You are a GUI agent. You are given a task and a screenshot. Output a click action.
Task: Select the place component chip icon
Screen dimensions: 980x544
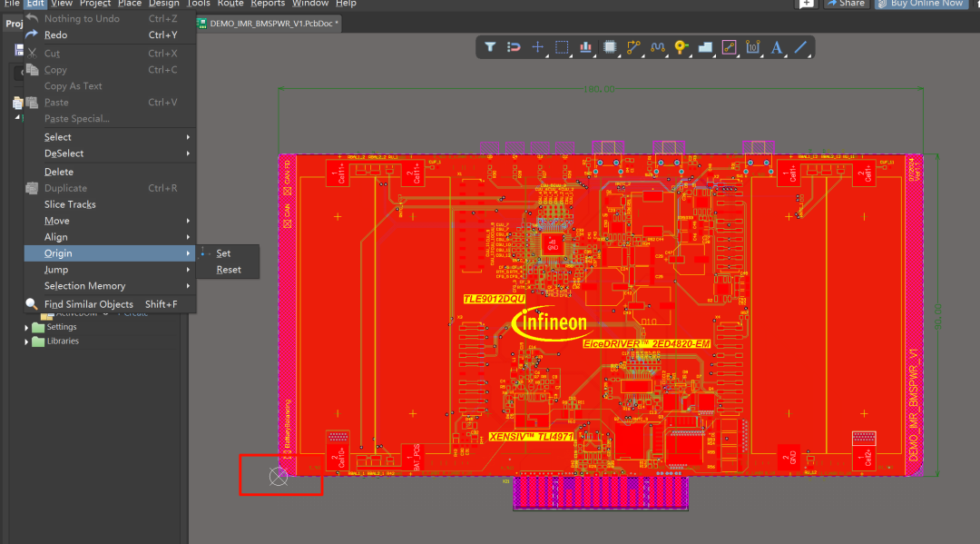610,47
